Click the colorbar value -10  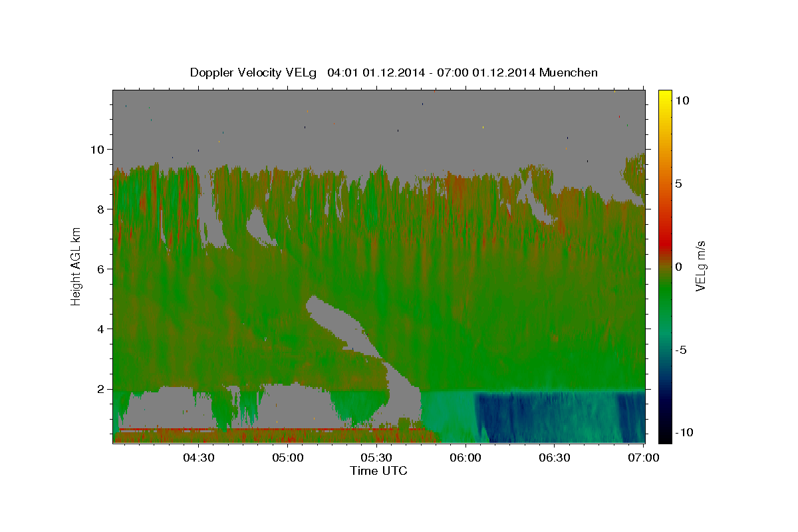pyautogui.click(x=684, y=432)
